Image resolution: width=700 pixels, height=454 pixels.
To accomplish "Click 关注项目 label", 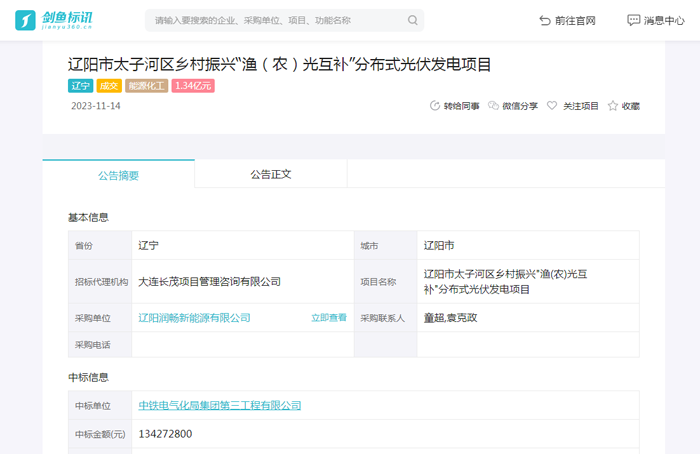I will point(580,106).
